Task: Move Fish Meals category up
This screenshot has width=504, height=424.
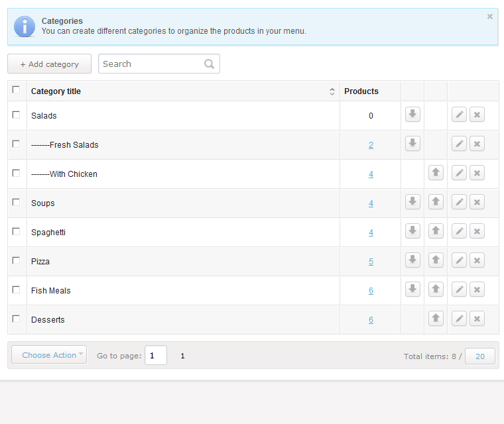Action: coord(436,290)
